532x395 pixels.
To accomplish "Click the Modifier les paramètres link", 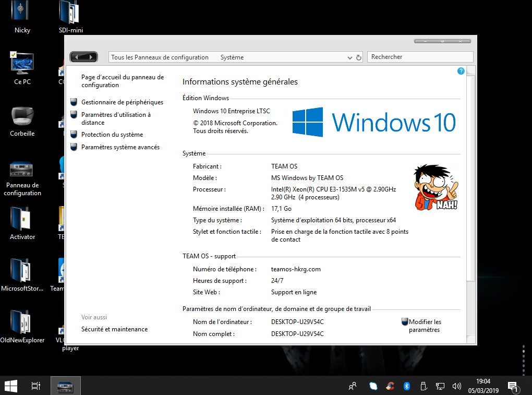I will click(x=425, y=326).
